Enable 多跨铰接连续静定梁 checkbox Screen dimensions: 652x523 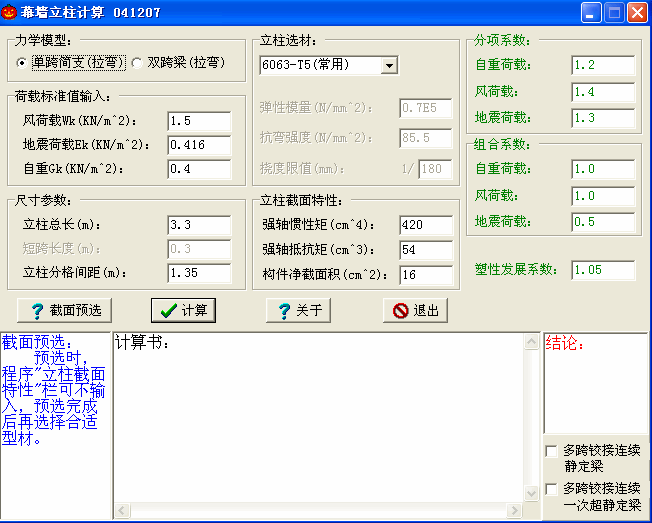tap(551, 451)
